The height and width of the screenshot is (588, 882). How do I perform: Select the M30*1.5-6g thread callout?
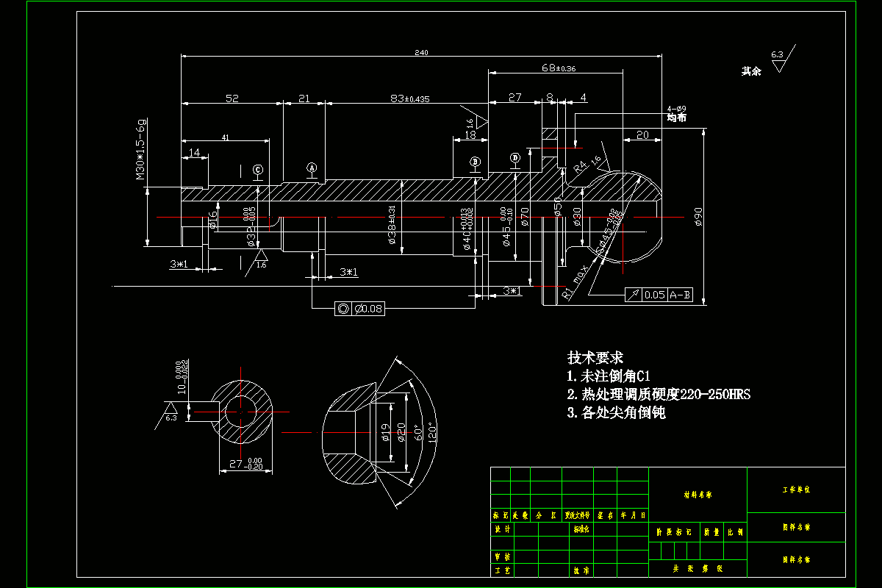coord(141,148)
